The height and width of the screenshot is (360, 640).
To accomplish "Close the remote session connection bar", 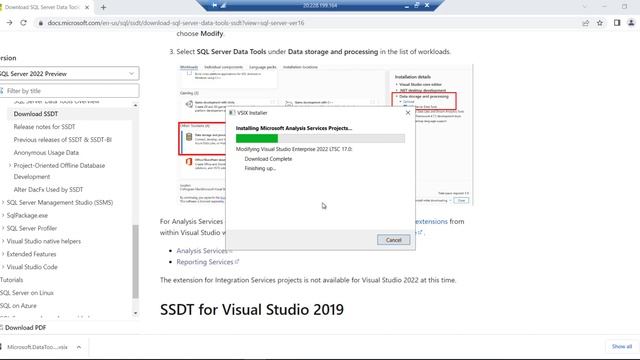I will click(427, 5).
